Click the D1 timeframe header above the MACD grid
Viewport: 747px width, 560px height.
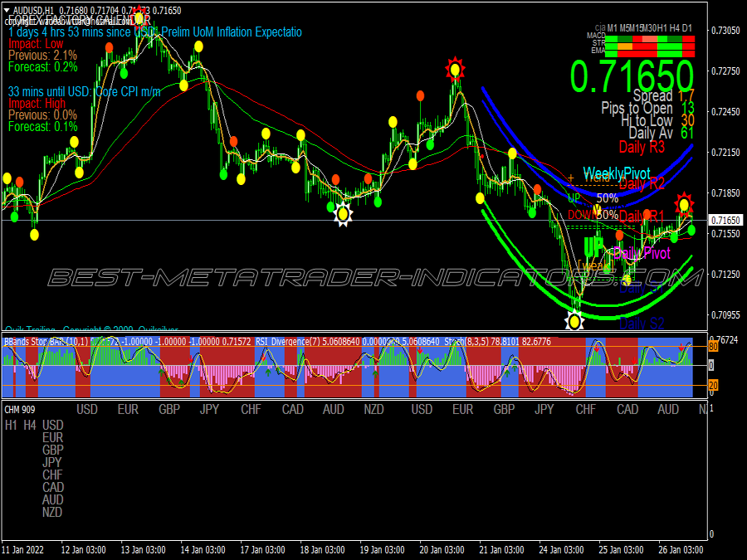[x=687, y=28]
